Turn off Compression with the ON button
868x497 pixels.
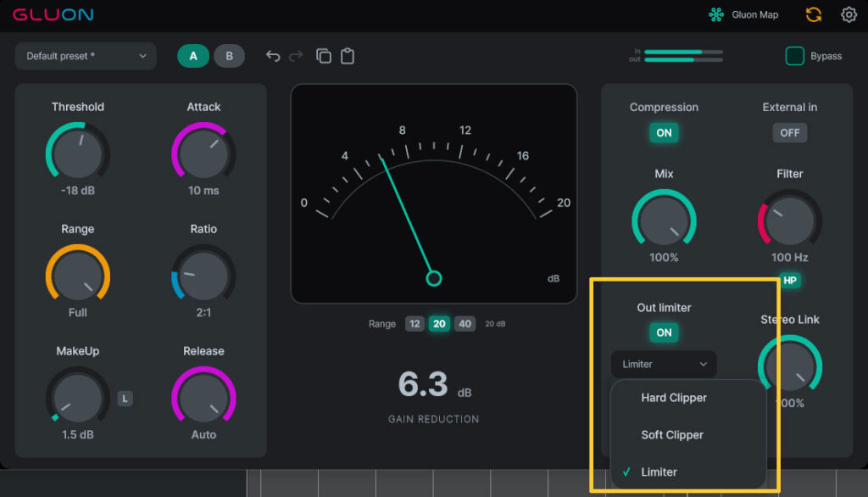click(x=664, y=133)
